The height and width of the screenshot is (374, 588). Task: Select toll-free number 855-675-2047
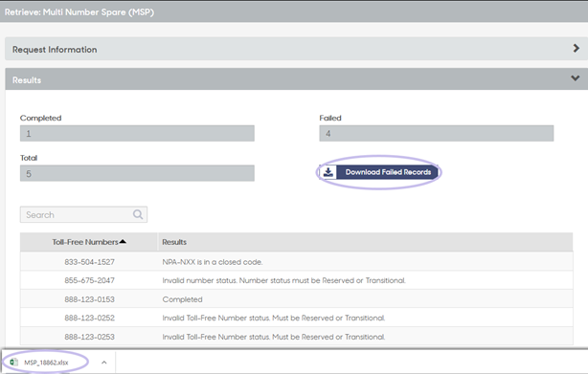click(89, 280)
